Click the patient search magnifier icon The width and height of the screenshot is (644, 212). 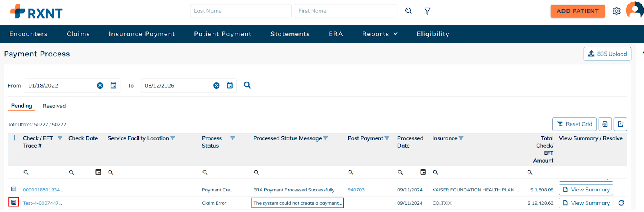click(409, 11)
